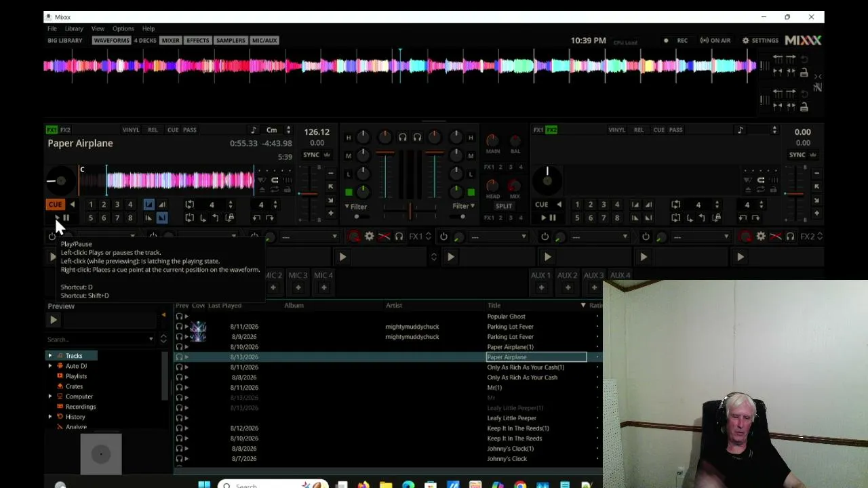Click deck 1 outro end marker icon
868x488 pixels.
tap(162, 218)
